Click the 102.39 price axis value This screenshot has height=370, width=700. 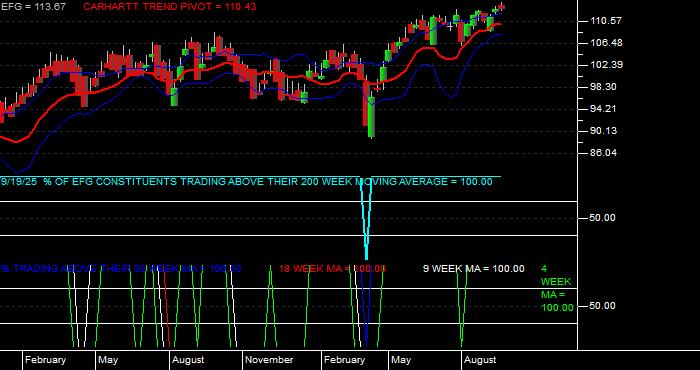click(x=605, y=65)
